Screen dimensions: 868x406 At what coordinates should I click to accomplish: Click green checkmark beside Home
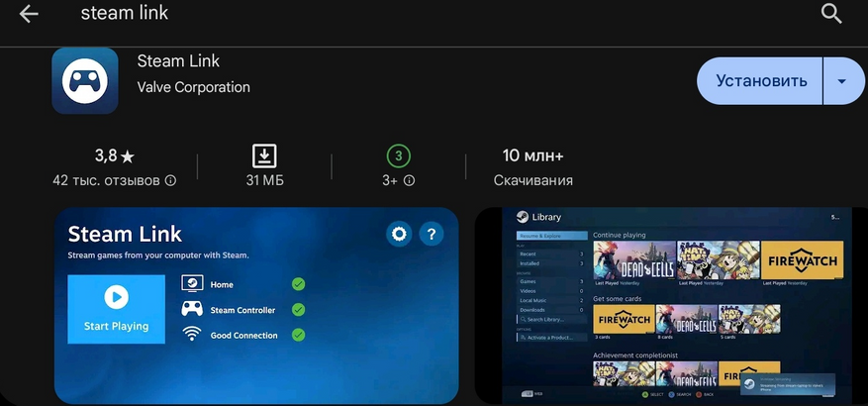coord(298,284)
